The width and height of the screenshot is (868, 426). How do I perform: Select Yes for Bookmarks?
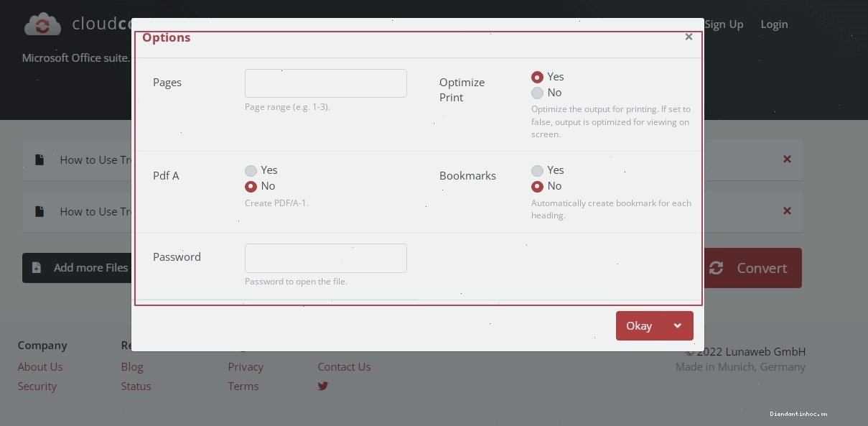[x=537, y=170]
